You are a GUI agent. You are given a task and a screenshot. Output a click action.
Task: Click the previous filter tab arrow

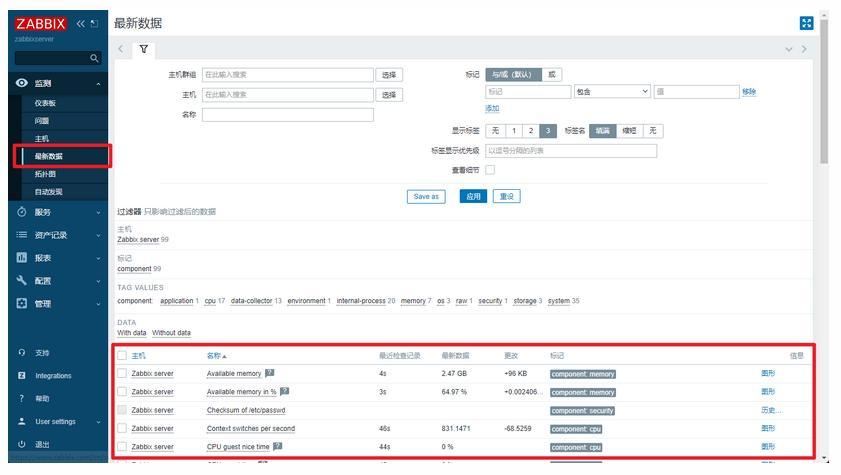coord(121,49)
